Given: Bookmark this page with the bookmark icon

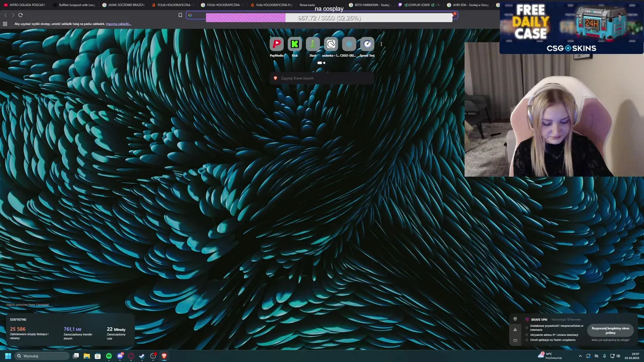Looking at the screenshot, I should [180, 15].
